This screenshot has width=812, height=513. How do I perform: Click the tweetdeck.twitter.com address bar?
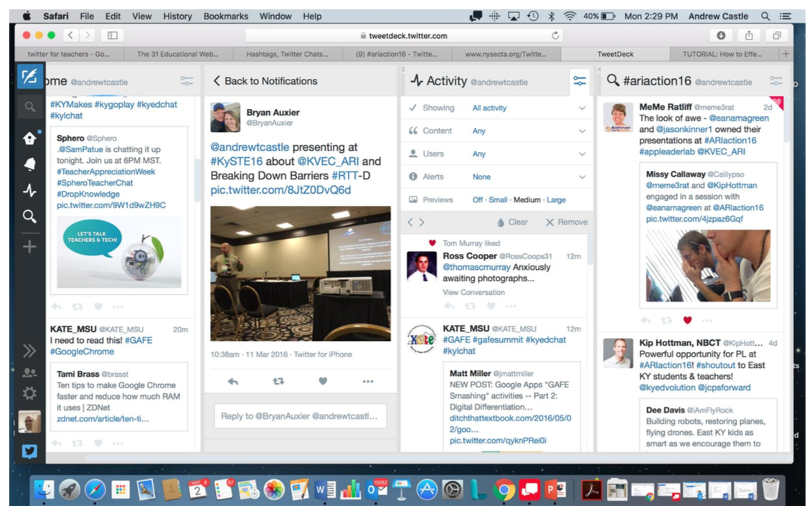point(404,35)
